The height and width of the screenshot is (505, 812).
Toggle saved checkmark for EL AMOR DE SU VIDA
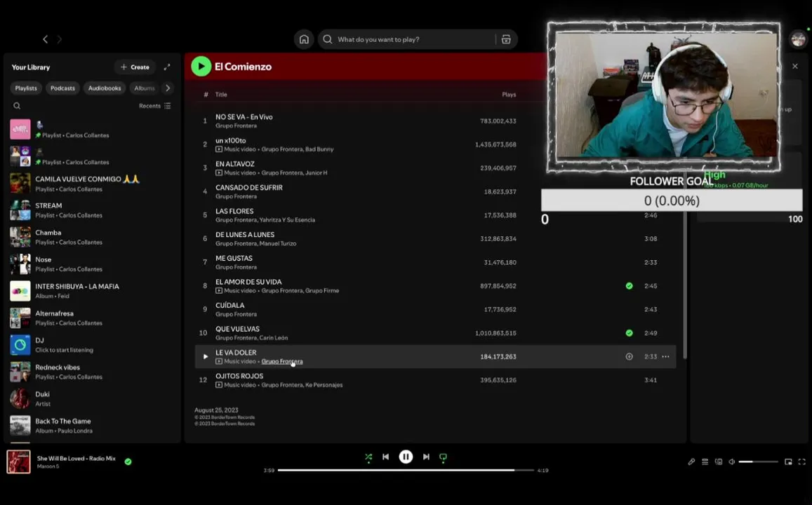click(629, 285)
